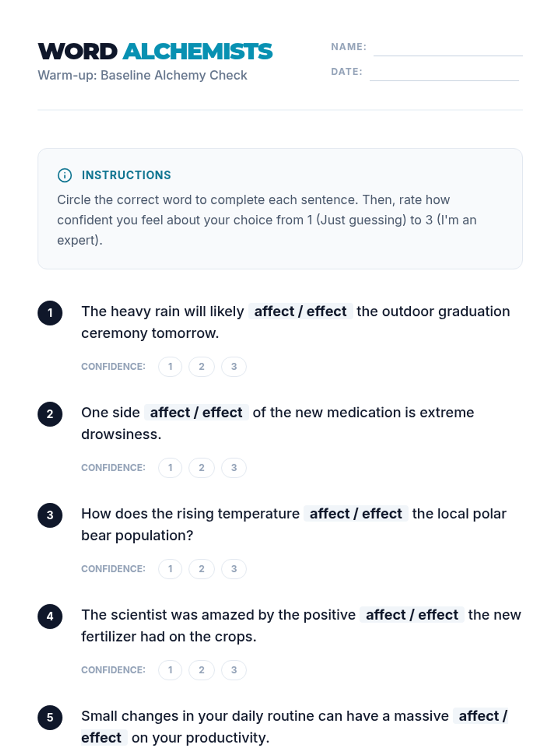Image resolution: width=560 pixels, height=747 pixels.
Task: Pick confidence 2 for question 3
Action: tap(202, 569)
